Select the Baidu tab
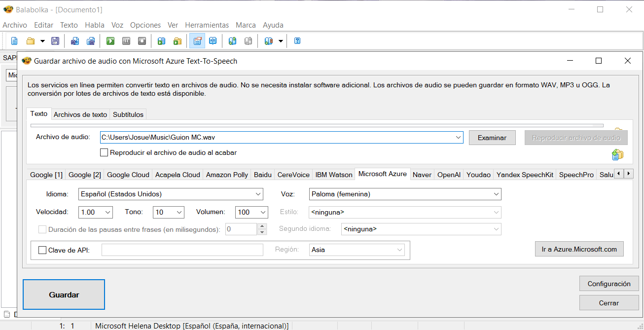This screenshot has height=330, width=644. [263, 175]
